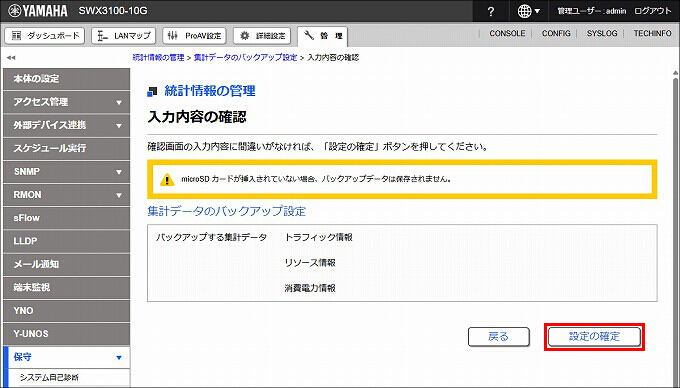
Task: Confirm with the 設定の確定 button
Action: coord(594,336)
